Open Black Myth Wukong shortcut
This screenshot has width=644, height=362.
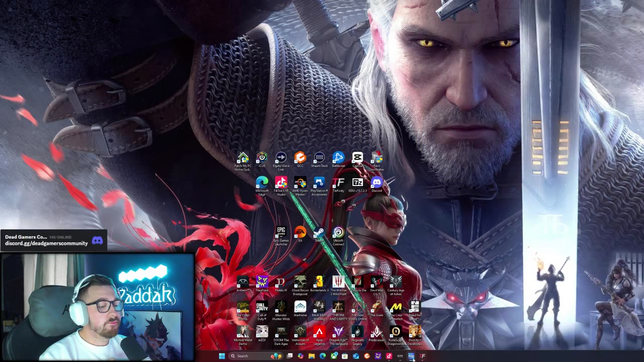pos(319,311)
